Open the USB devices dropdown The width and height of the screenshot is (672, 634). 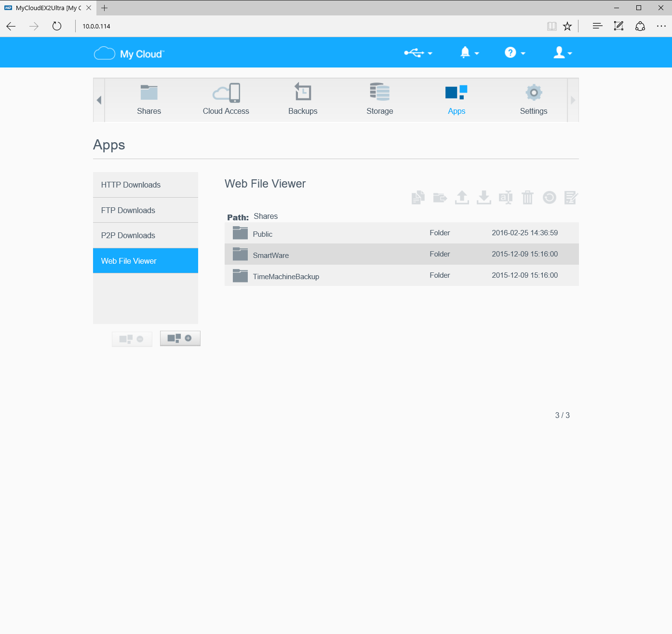pyautogui.click(x=418, y=53)
